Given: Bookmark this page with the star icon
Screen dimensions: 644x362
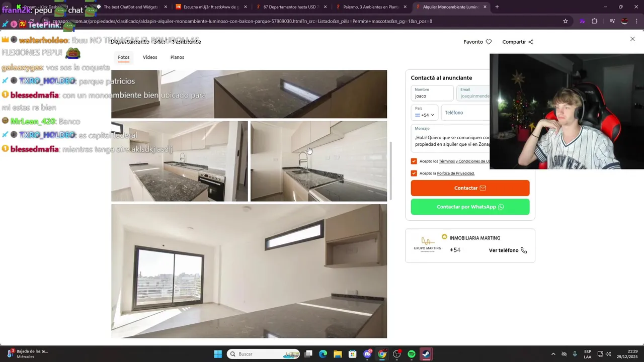Looking at the screenshot, I should pos(566,21).
